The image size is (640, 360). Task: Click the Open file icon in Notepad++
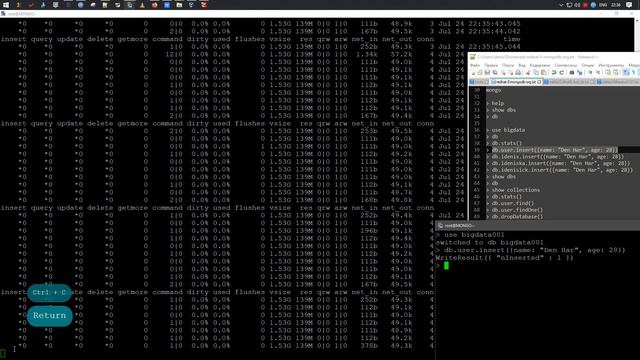[480, 73]
